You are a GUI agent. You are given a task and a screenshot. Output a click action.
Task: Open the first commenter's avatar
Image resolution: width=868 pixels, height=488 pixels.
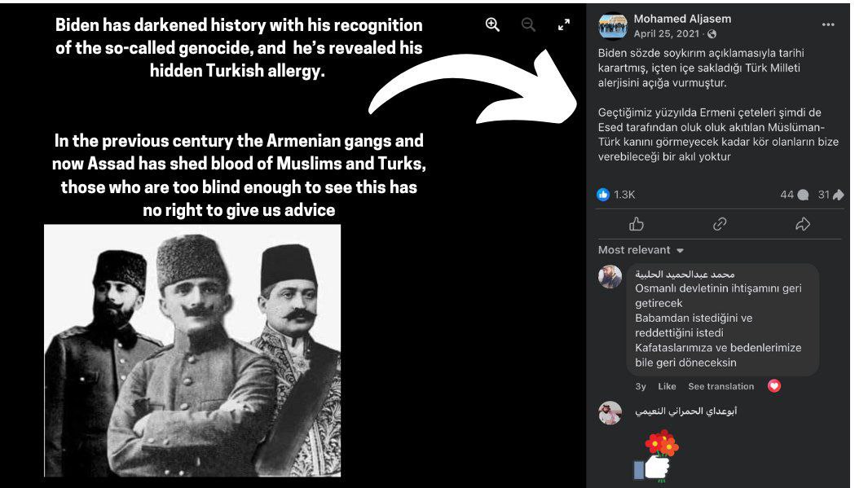pyautogui.click(x=610, y=276)
